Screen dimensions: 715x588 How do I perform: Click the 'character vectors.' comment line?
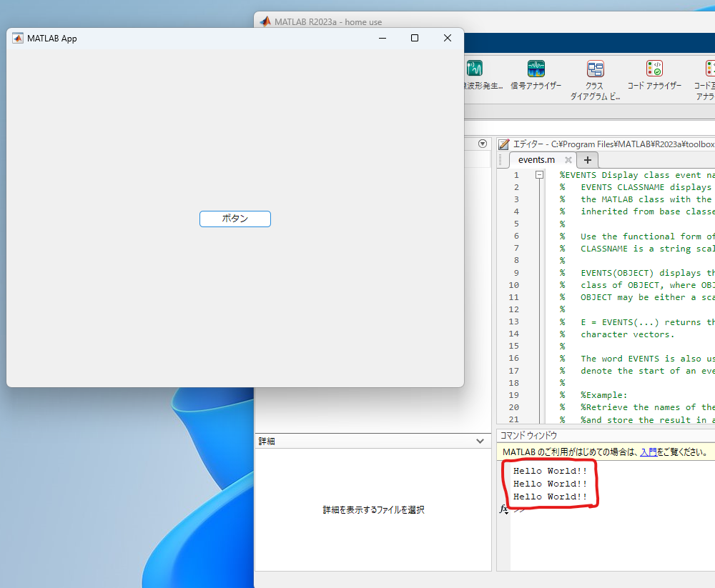[x=627, y=334]
